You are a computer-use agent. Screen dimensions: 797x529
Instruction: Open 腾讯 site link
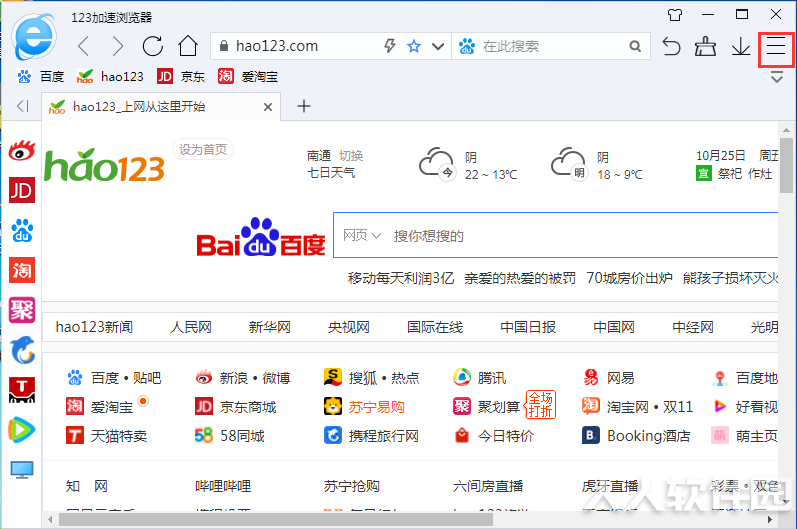point(479,378)
